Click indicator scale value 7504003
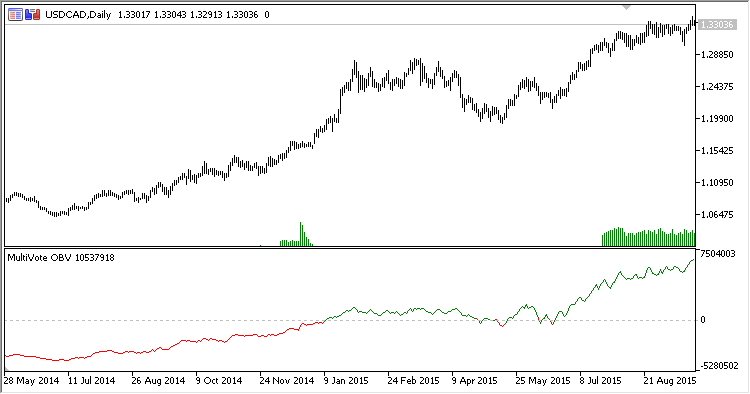Viewport: 750px width, 394px height. pos(717,254)
